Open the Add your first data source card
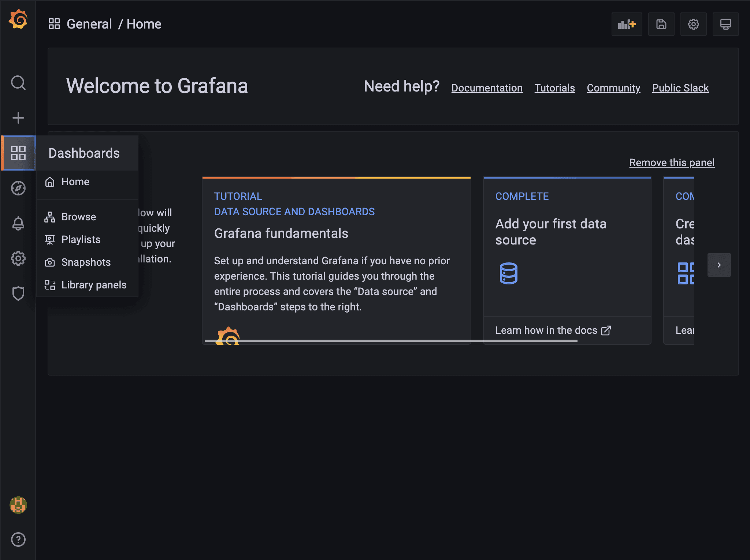750x560 pixels. [x=567, y=261]
